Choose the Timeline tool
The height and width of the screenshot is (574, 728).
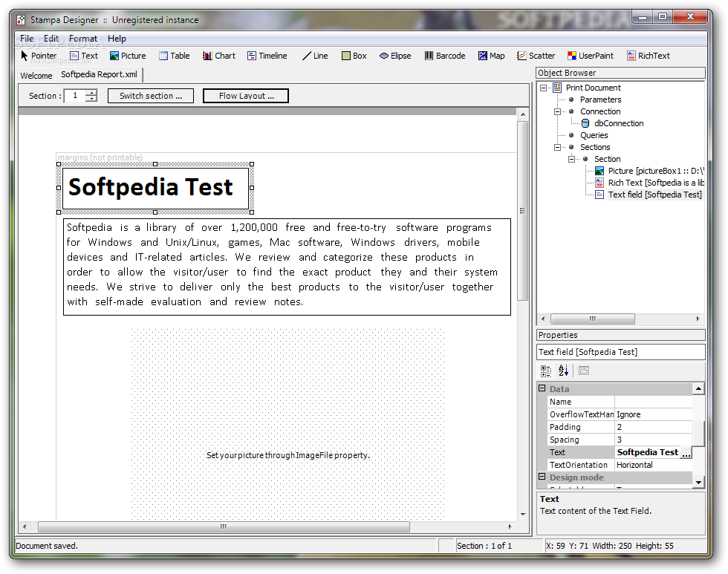(267, 56)
